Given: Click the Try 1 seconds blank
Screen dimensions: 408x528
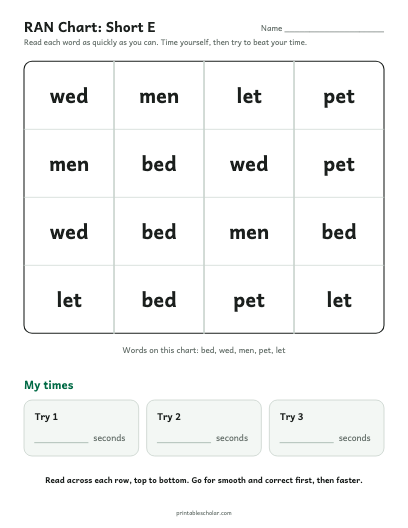Looking at the screenshot, I should point(61,441).
